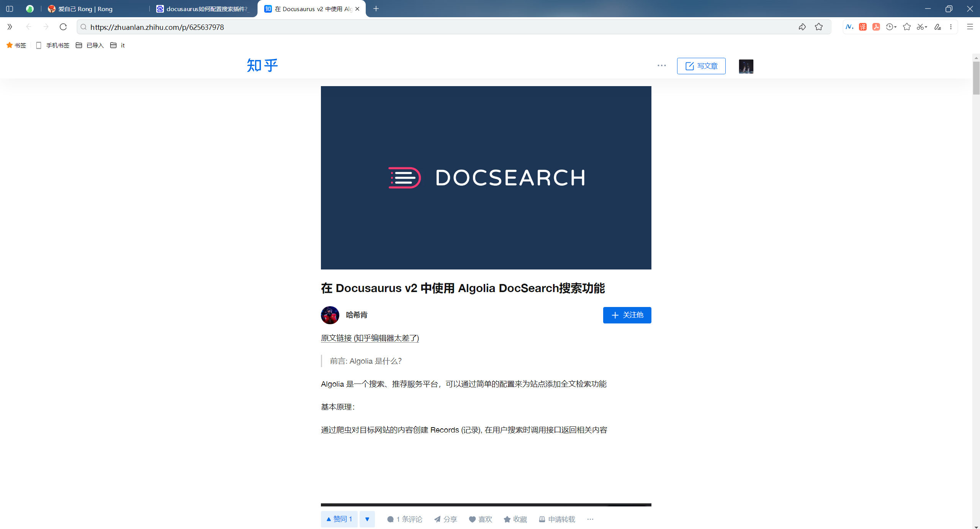980x529 pixels.
Task: Toggle 喜欢 heart on the article
Action: click(480, 519)
